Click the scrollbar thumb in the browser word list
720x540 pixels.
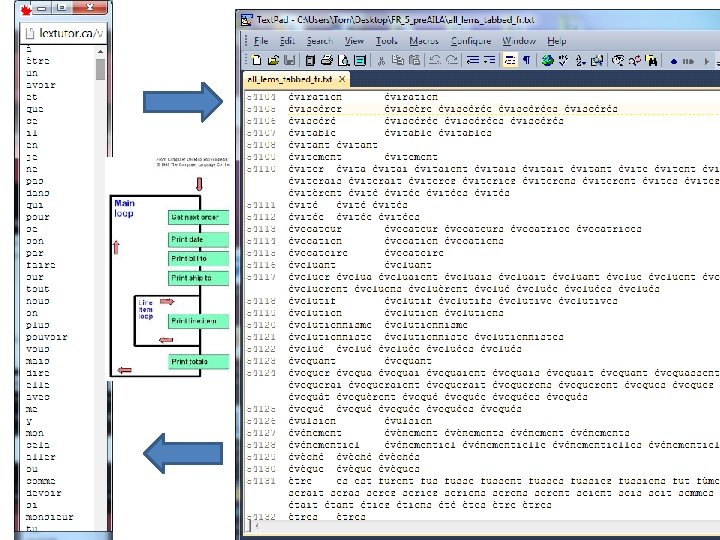point(100,69)
